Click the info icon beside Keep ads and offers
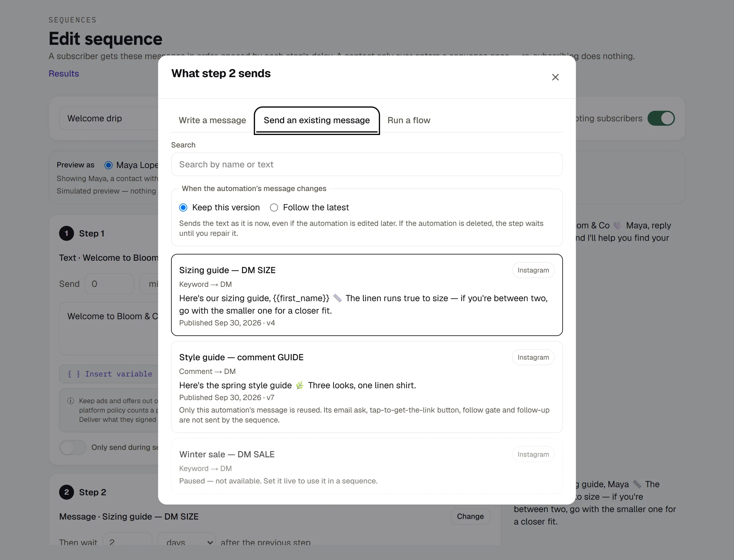This screenshot has height=560, width=734. tap(71, 401)
